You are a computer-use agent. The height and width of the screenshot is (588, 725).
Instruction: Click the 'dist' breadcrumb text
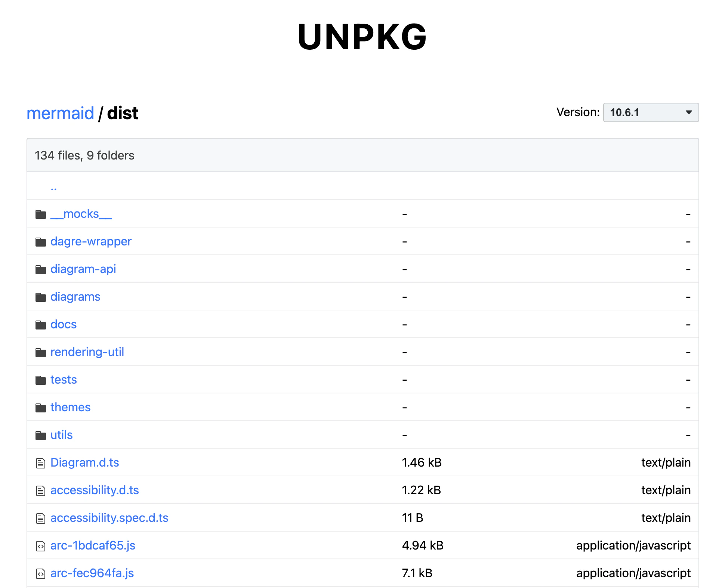(x=123, y=113)
